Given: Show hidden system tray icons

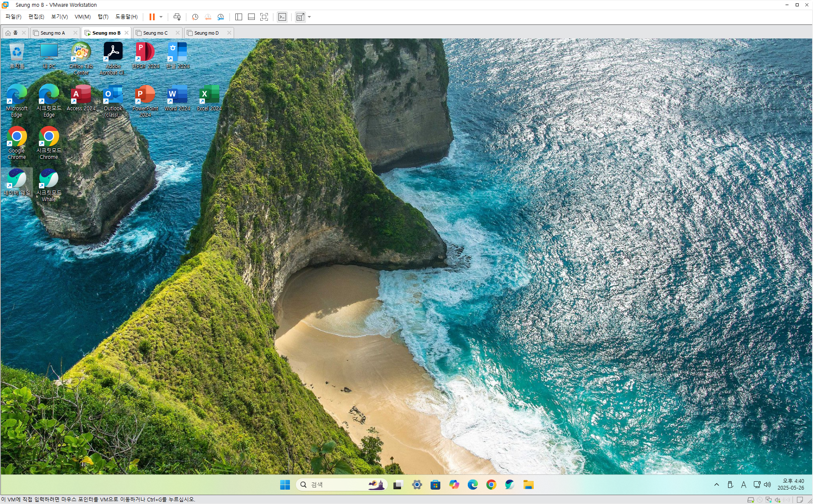Looking at the screenshot, I should pyautogui.click(x=716, y=485).
